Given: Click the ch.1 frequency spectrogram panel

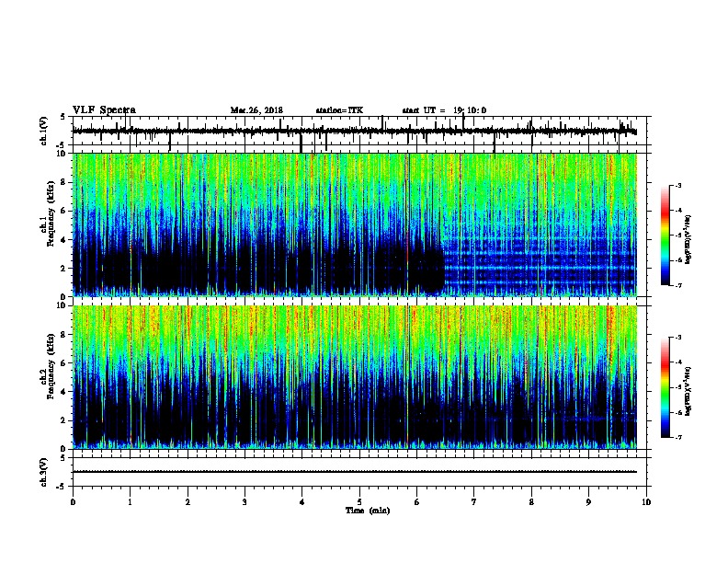Looking at the screenshot, I should tap(359, 224).
